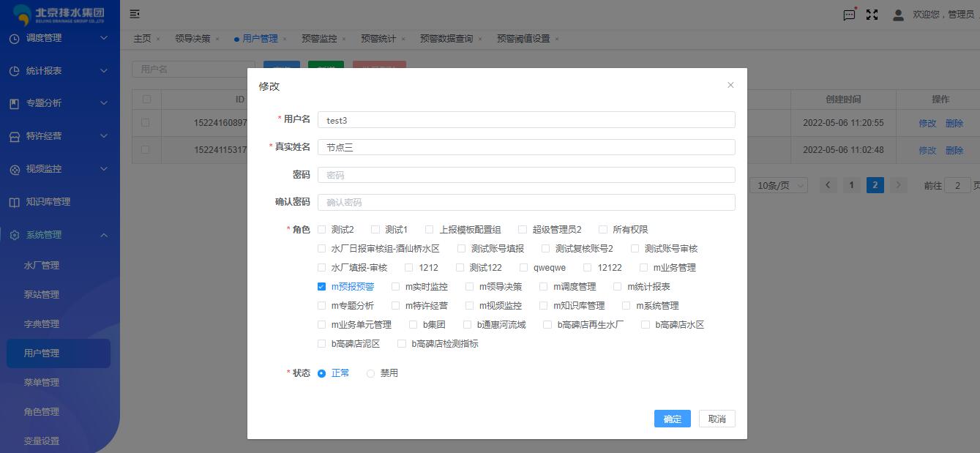Expand the 调度管理 sidebar menu
The width and height of the screenshot is (980, 453).
(103, 38)
